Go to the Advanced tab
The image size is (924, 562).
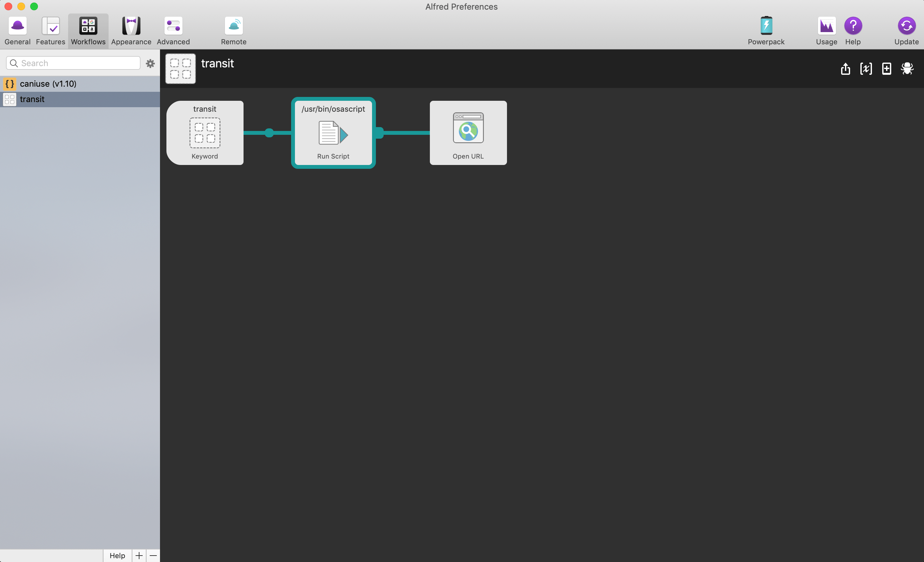point(173,31)
